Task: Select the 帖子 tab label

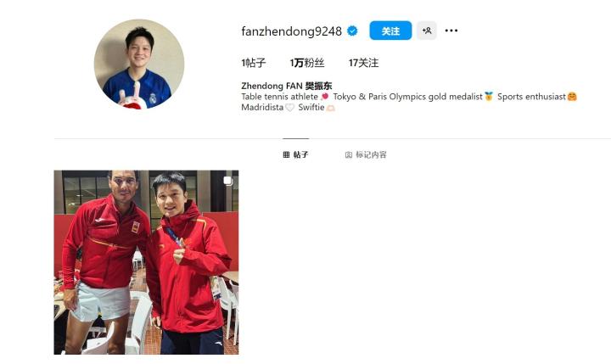Action: click(300, 154)
